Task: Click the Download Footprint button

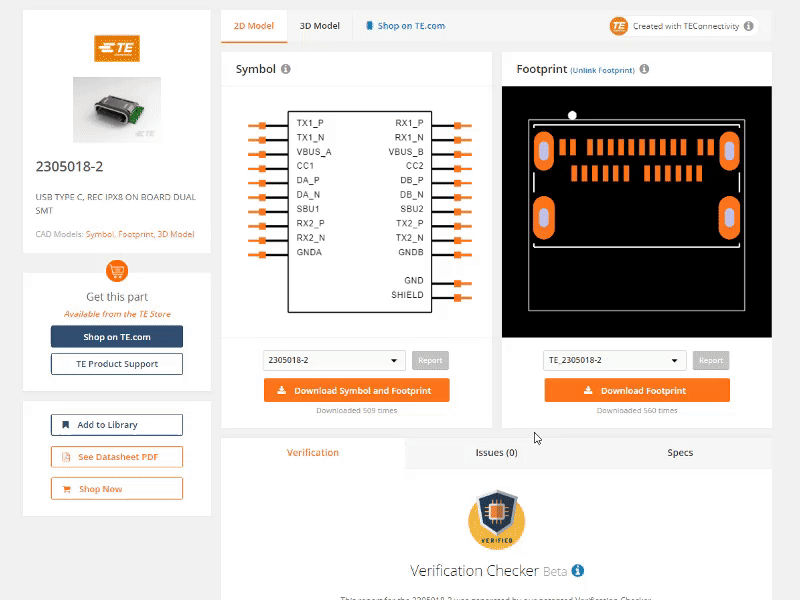Action: [637, 391]
